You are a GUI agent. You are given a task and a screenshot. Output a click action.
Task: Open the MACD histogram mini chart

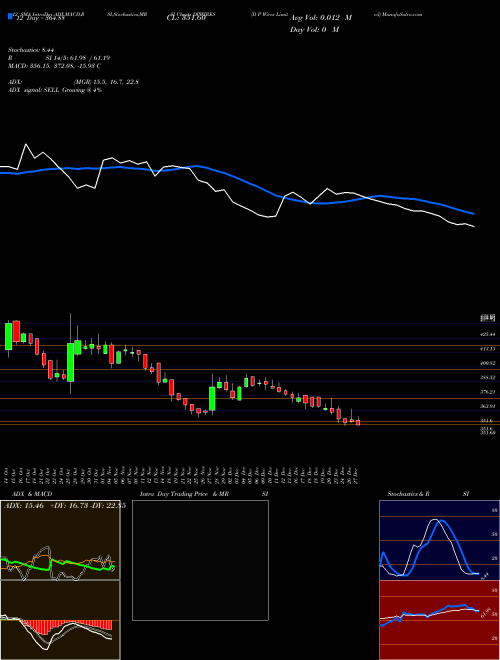click(x=60, y=620)
